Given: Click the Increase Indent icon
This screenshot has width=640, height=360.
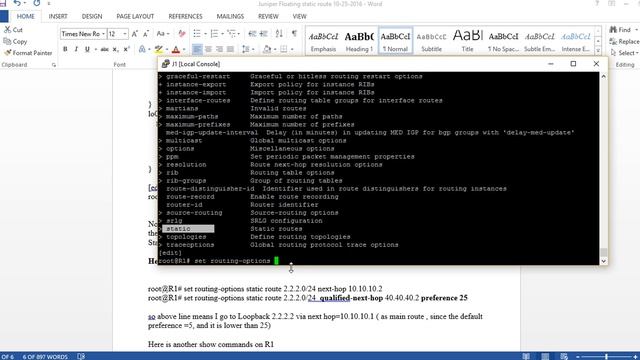Looking at the screenshot, I should tap(264, 34).
